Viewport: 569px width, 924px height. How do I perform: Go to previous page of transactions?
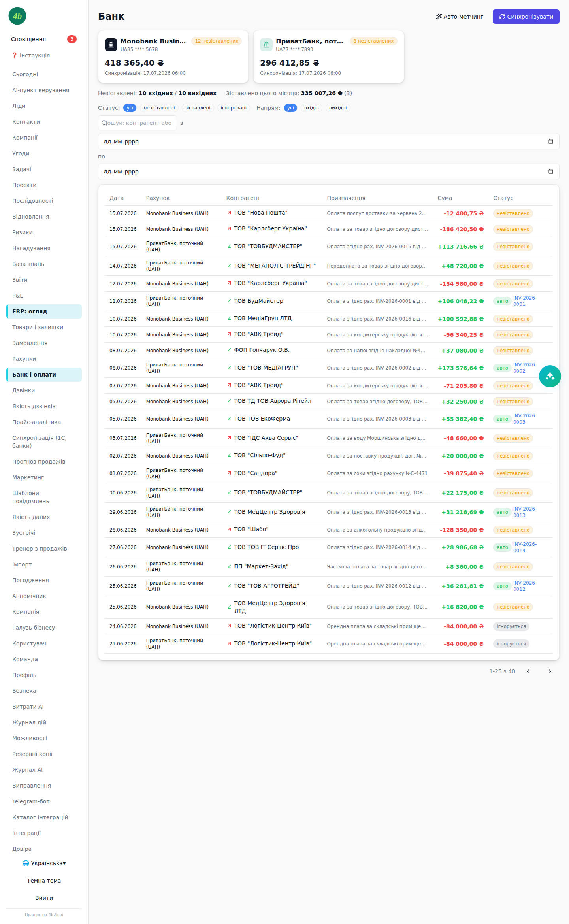[528, 671]
